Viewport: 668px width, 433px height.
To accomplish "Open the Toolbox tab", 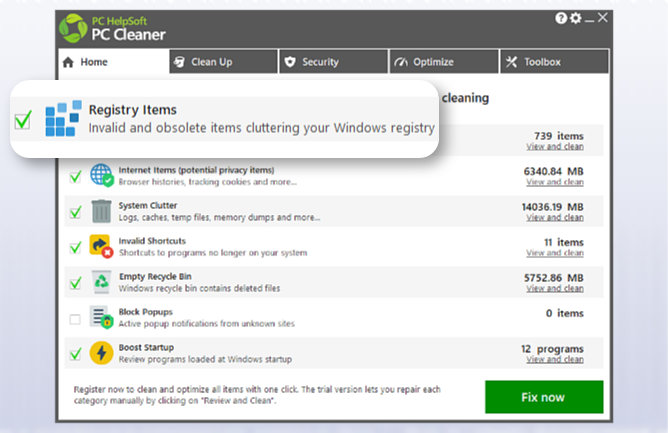I will (x=553, y=62).
